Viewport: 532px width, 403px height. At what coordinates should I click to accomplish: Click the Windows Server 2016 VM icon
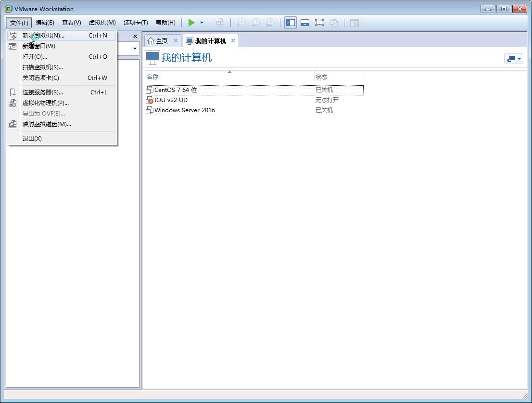pos(149,110)
